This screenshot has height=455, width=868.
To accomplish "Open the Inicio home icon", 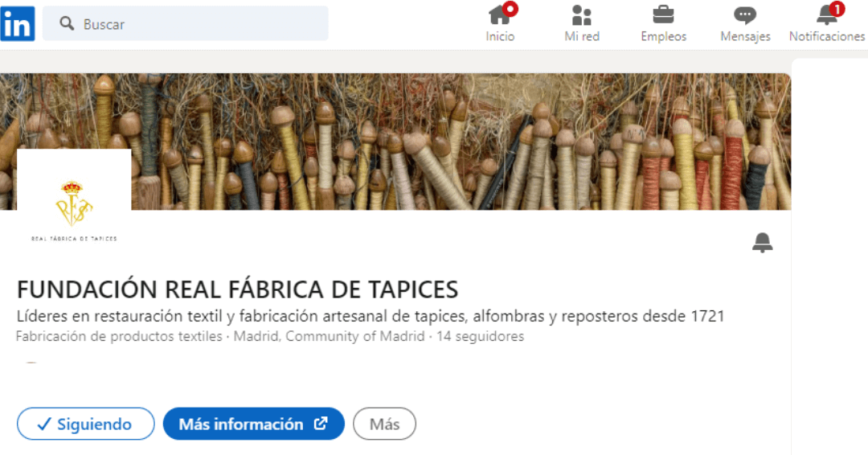I will pos(500,15).
